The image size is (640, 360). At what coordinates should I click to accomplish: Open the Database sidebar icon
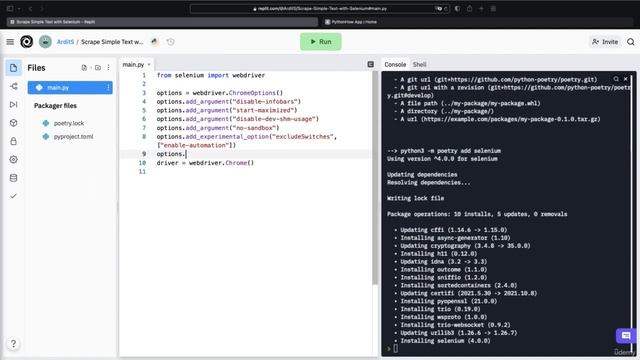point(13,178)
